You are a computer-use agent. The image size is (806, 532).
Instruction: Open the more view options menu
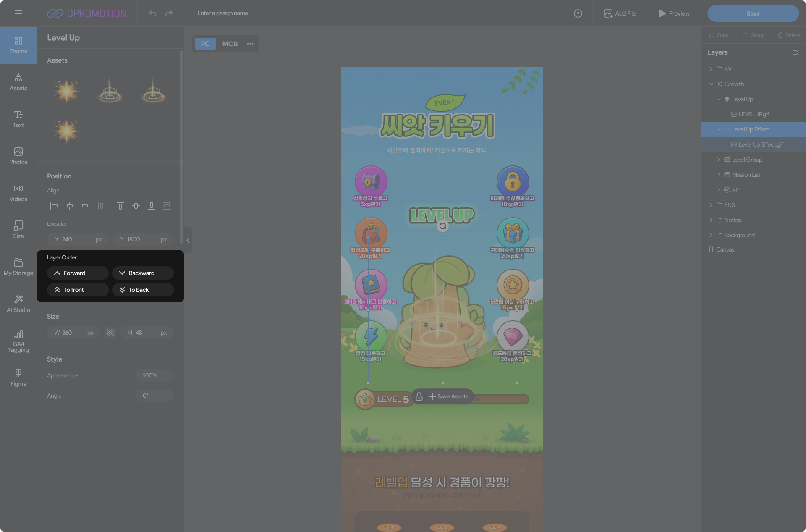pyautogui.click(x=250, y=44)
